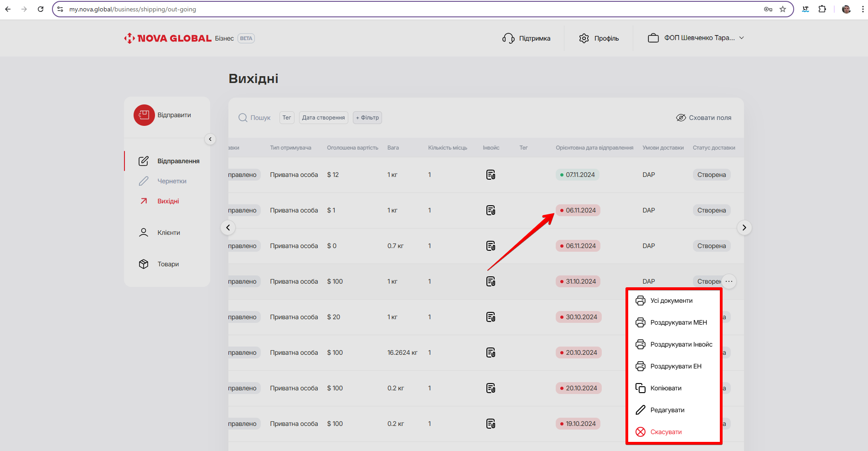The height and width of the screenshot is (451, 868).
Task: Click the + Фільтр button
Action: click(x=367, y=118)
